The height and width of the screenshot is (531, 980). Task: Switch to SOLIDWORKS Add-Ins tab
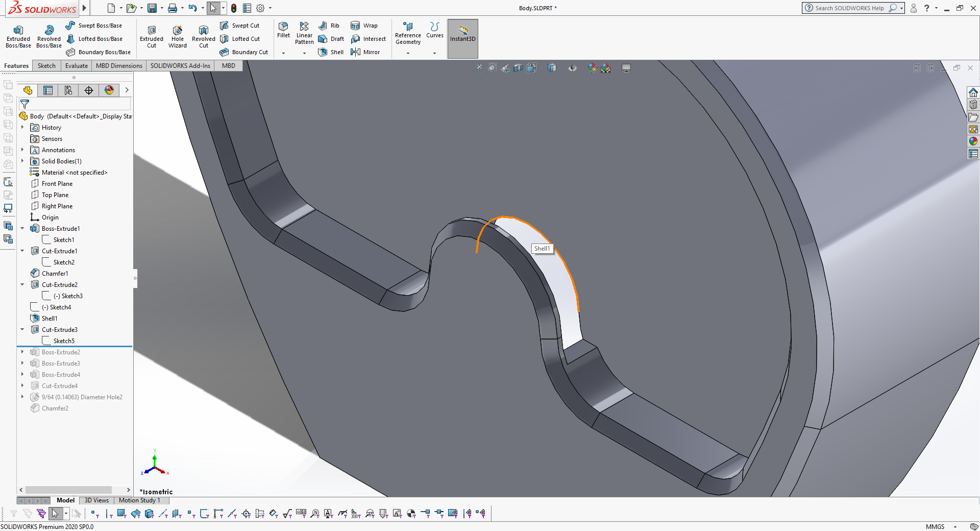(x=180, y=66)
